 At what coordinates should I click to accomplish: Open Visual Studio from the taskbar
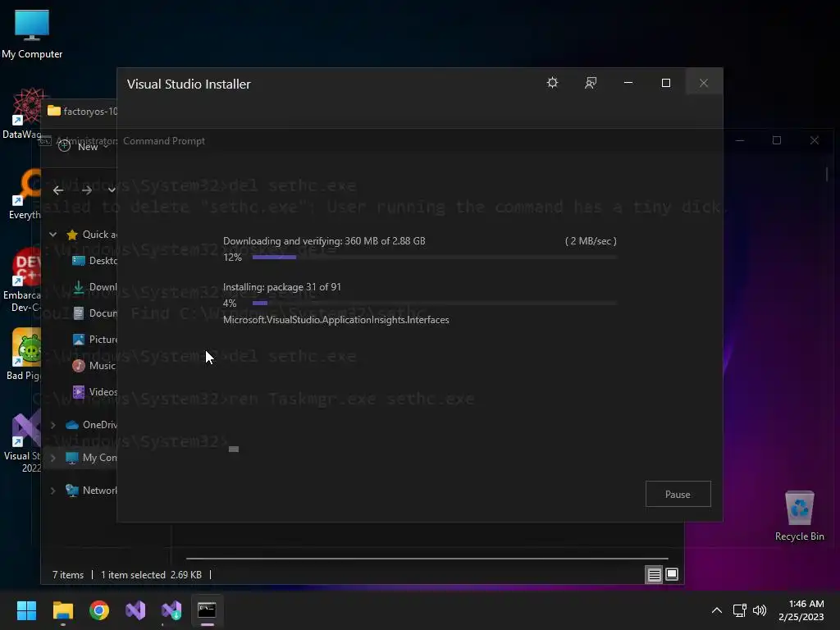[135, 610]
